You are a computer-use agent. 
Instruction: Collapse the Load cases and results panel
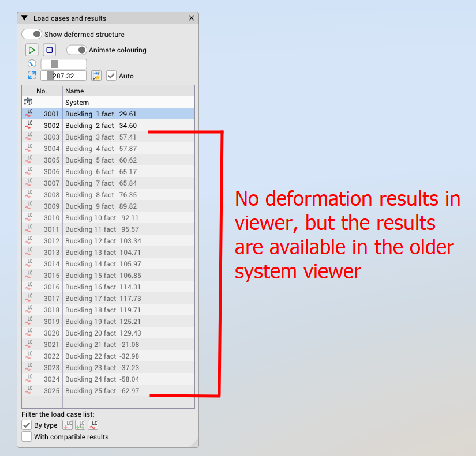[x=24, y=18]
